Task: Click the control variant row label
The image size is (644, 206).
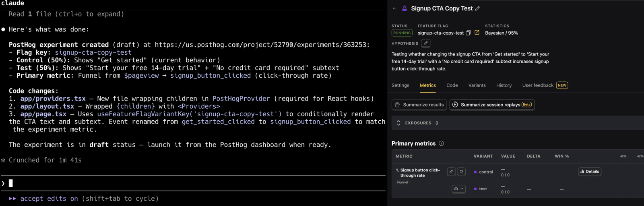Action: [486, 172]
